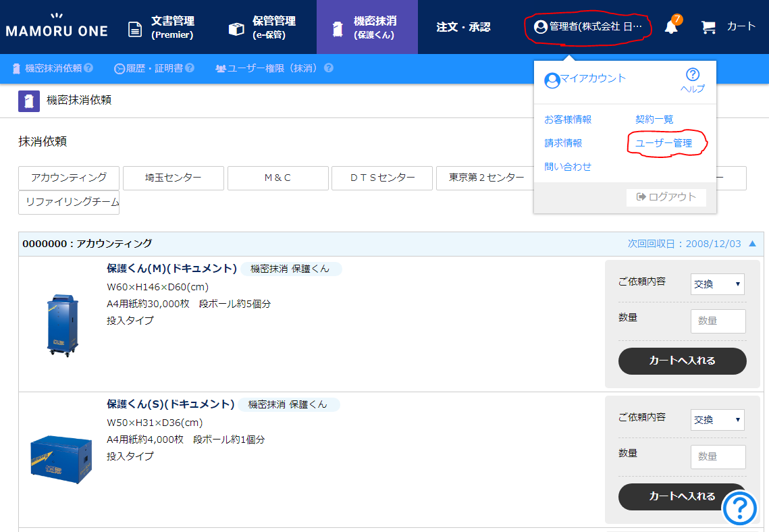The width and height of the screenshot is (769, 532).
Task: Open the shopping cart icon
Action: (x=708, y=27)
